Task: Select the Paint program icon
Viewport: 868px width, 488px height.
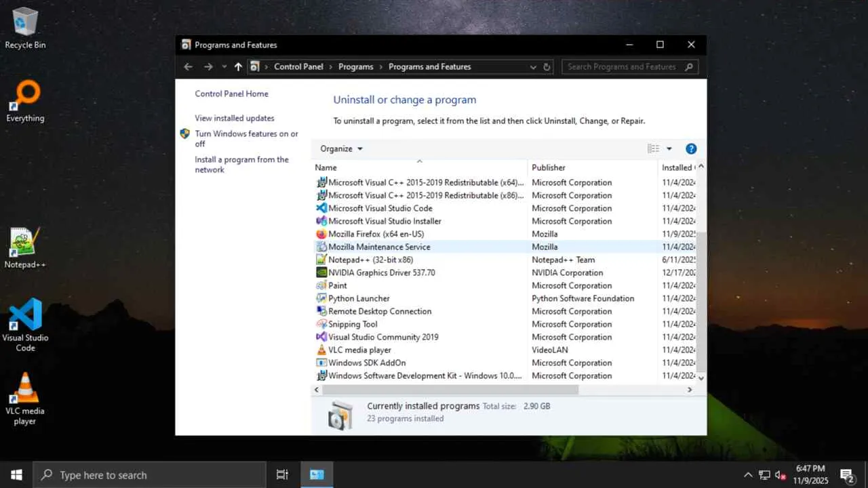Action: pos(321,285)
